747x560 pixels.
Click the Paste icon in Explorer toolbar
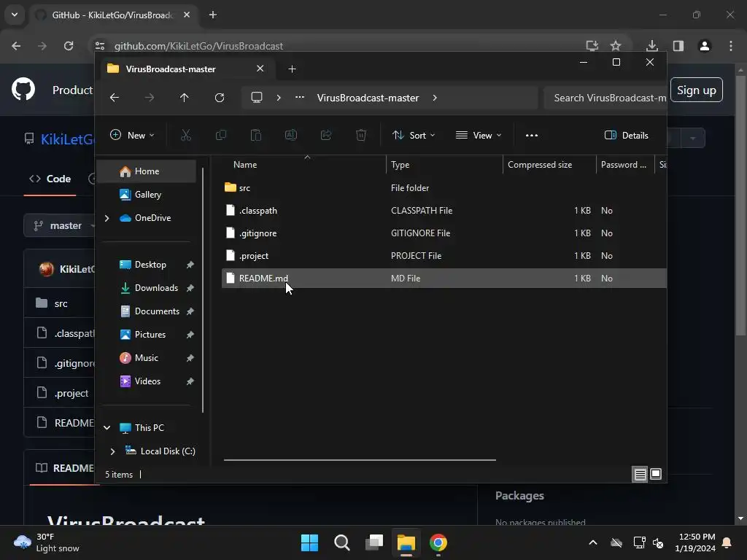256,135
